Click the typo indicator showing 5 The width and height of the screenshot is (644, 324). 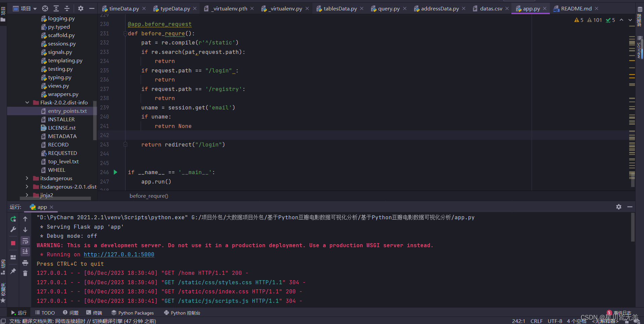(610, 20)
